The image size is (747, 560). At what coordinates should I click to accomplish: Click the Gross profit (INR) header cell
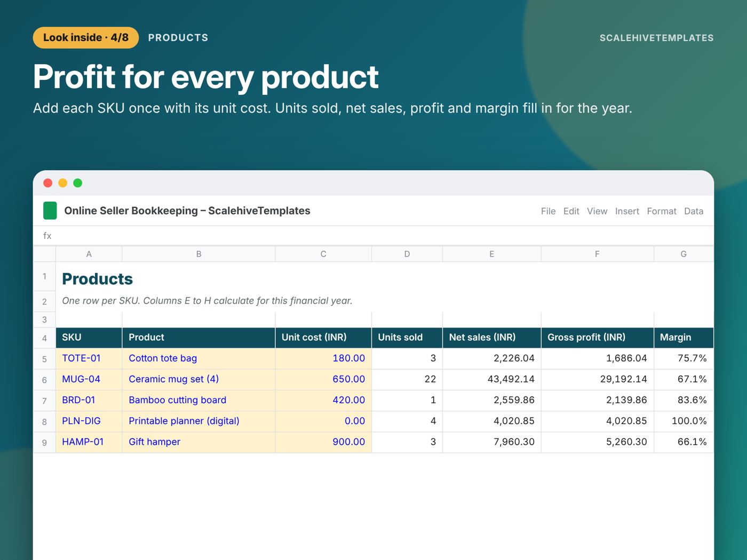598,338
